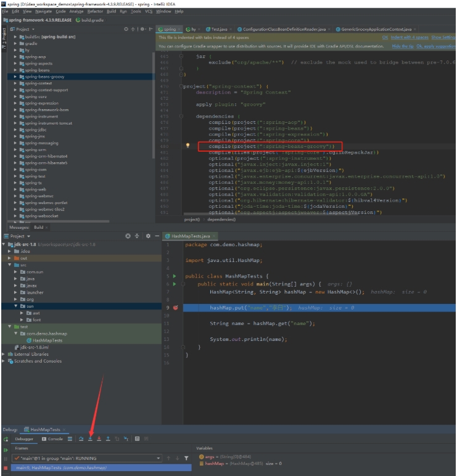This screenshot has height=476, width=457.
Task: Click the run gutter arrow on line 5
Action: (175, 276)
